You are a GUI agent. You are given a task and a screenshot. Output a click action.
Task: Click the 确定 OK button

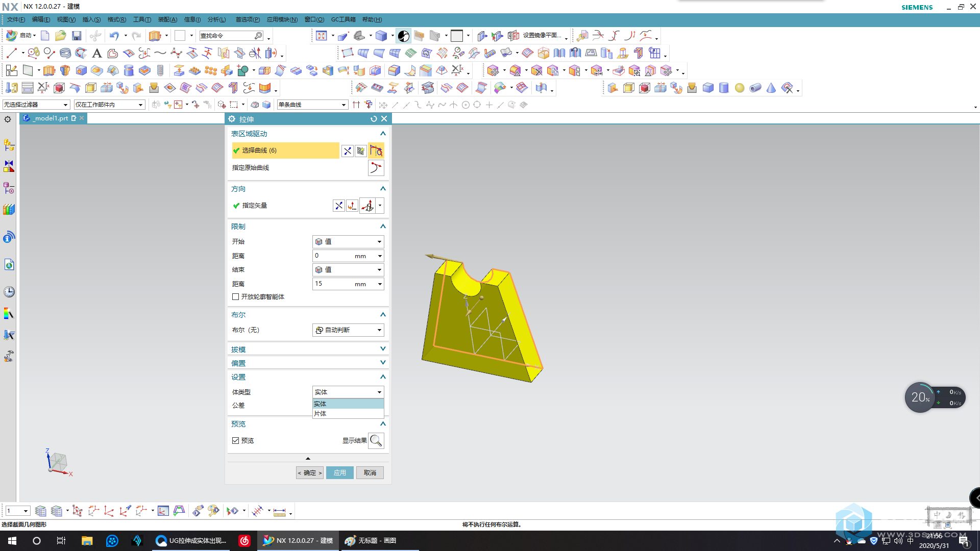pos(310,473)
